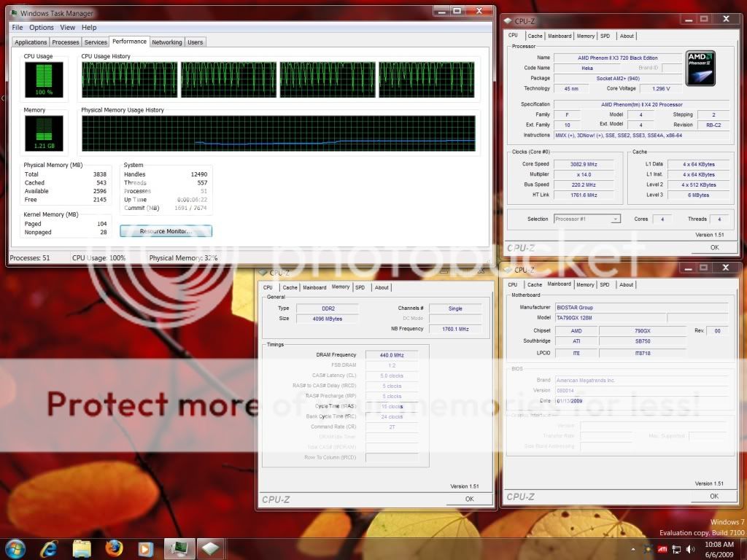Open the Options menu in Task Manager
747x560 pixels.
click(42, 28)
